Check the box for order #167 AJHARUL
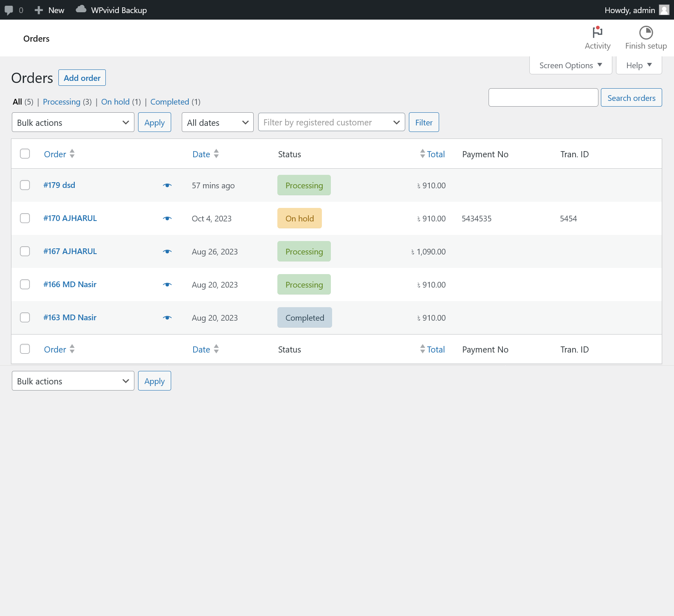 25,251
